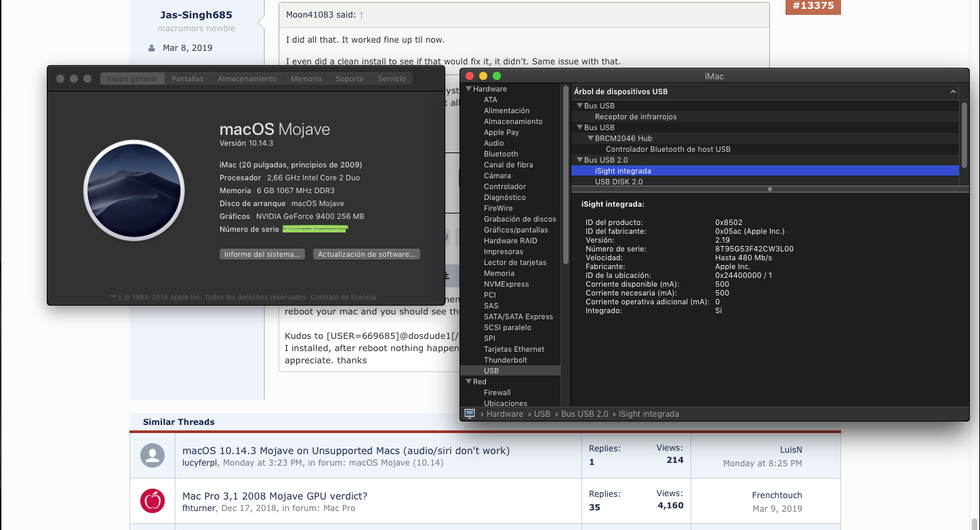Image resolution: width=980 pixels, height=530 pixels.
Task: Select Audio in the sidebar
Action: point(494,143)
